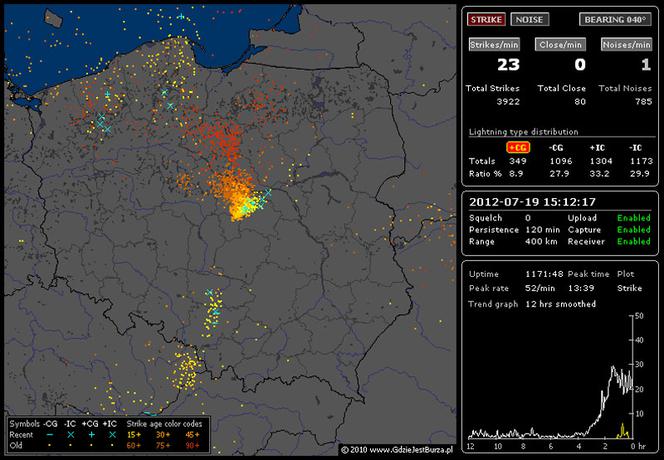Click the Receiver Enabled status
664x460 pixels.
tap(634, 241)
